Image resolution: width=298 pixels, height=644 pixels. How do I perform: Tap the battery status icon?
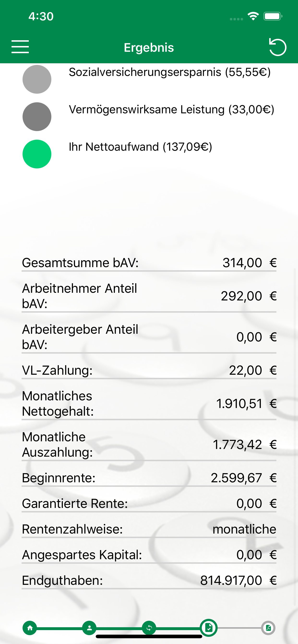click(273, 16)
